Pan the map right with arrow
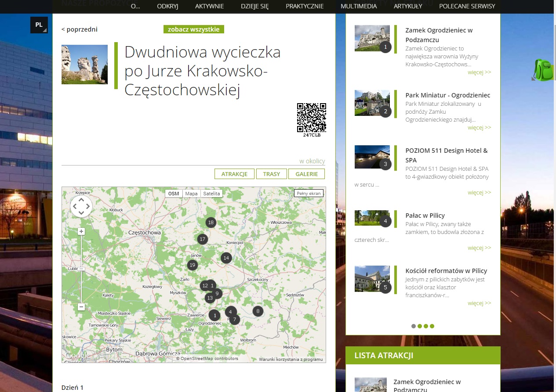This screenshot has width=556, height=392. click(87, 206)
